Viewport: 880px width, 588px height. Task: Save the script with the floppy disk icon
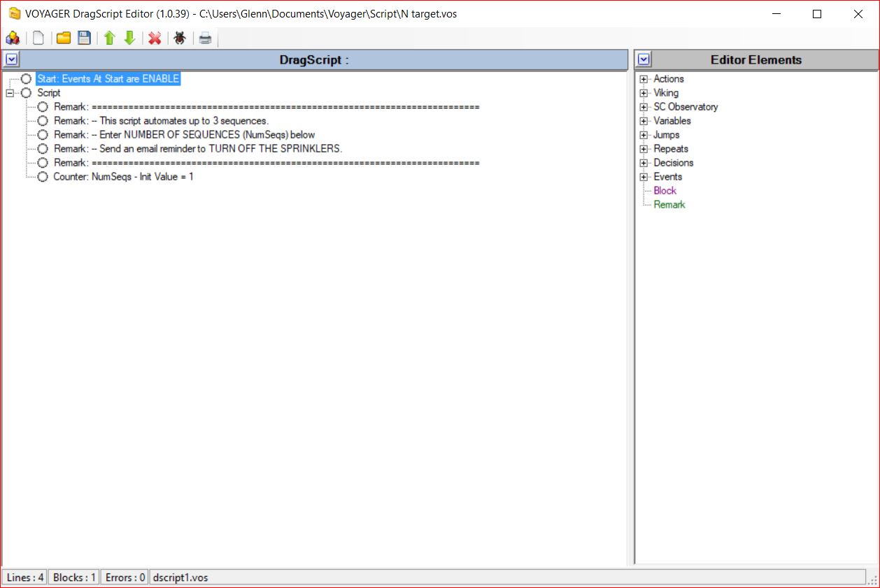[84, 38]
